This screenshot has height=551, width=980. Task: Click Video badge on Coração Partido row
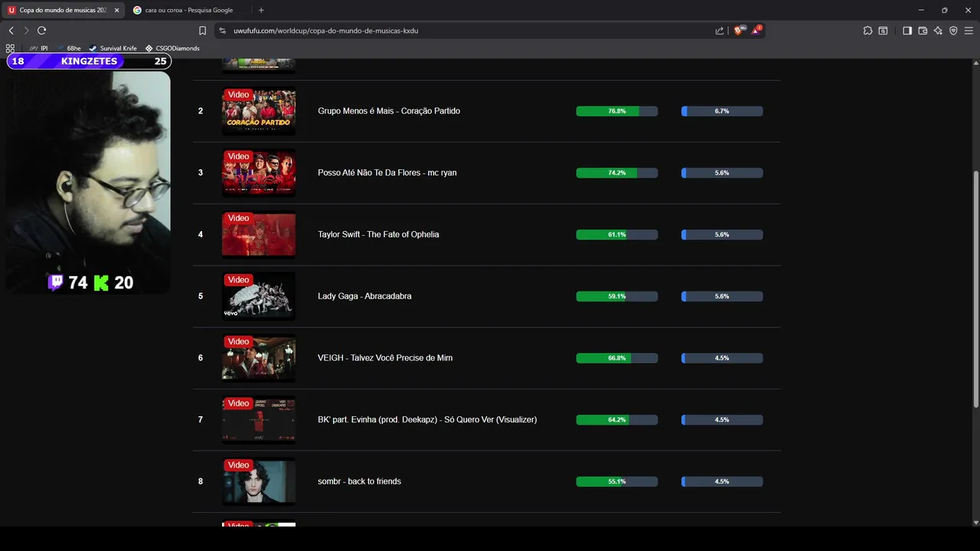tap(238, 95)
